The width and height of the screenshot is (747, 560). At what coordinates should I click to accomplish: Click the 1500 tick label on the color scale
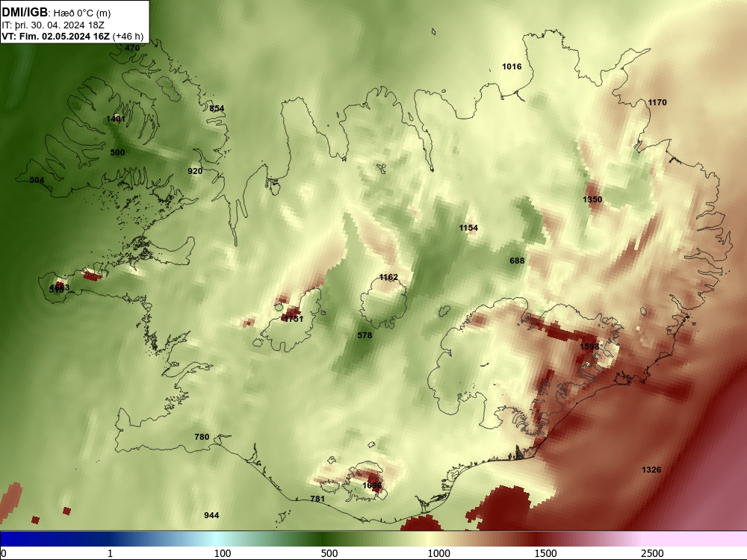tap(545, 553)
